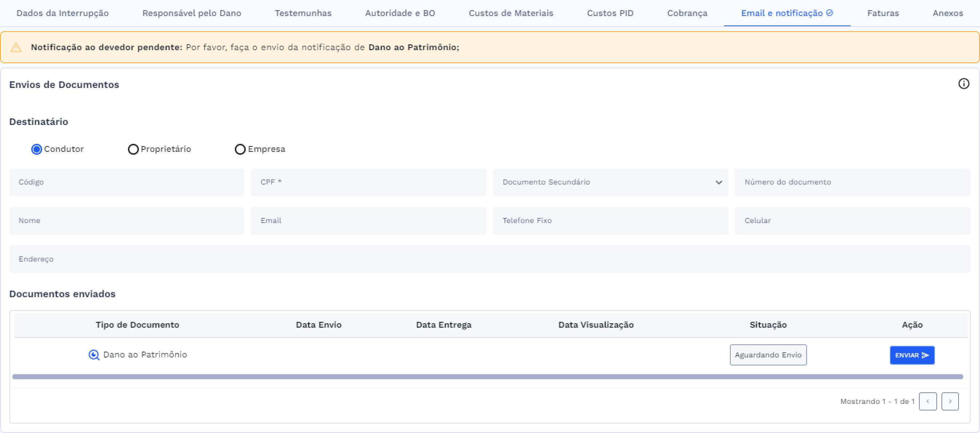
Task: Click the table's horizontal scrollbar
Action: pyautogui.click(x=487, y=376)
